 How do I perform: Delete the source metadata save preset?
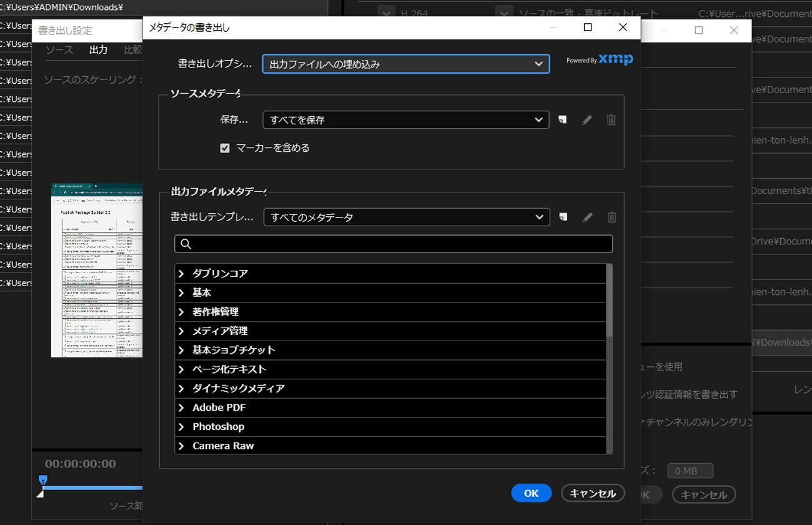(x=611, y=120)
